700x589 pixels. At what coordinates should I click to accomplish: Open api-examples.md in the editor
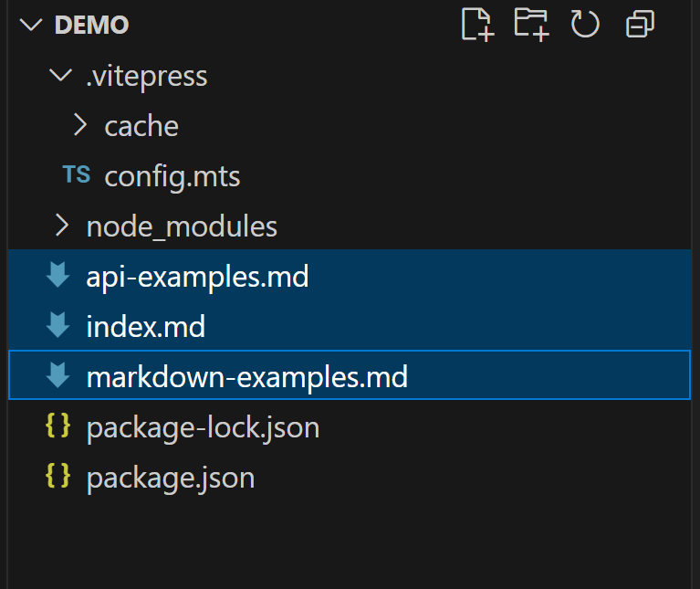(x=197, y=276)
